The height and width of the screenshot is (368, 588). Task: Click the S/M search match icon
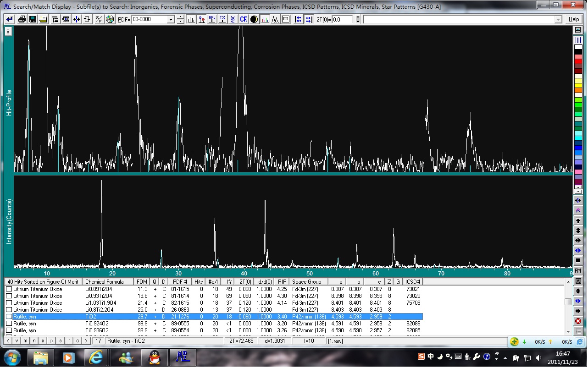click(x=99, y=19)
